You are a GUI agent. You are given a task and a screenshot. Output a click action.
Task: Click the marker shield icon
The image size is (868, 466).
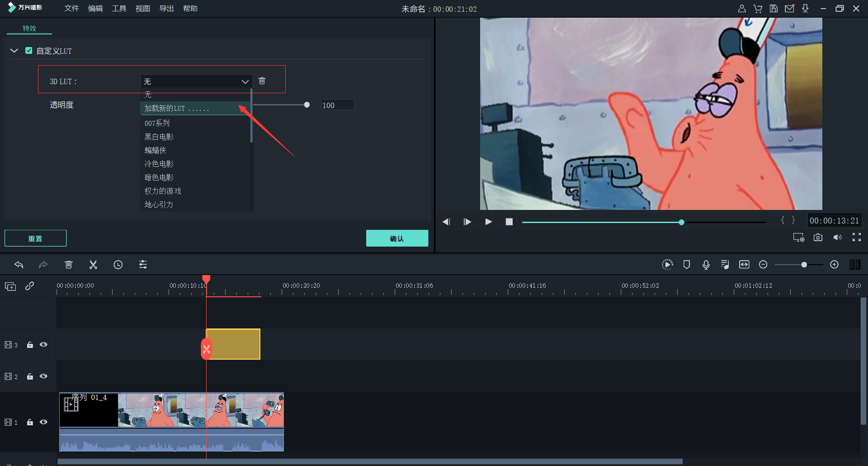[686, 265]
